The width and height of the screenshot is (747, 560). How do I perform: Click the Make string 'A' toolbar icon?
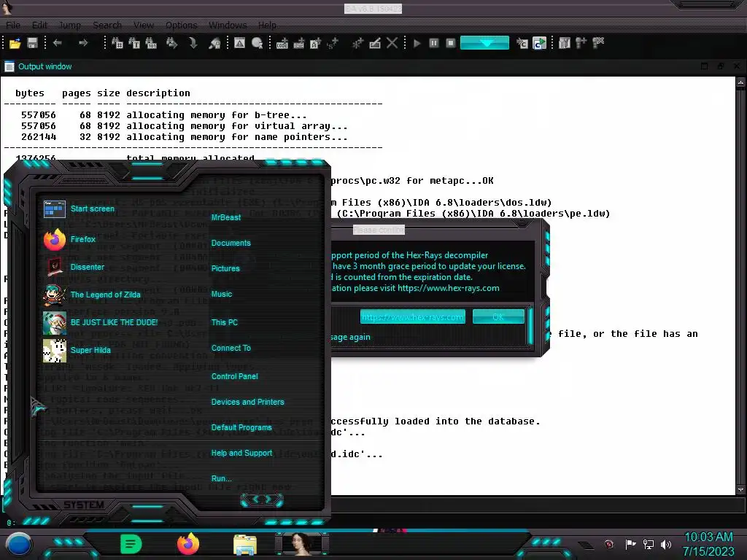(x=315, y=43)
